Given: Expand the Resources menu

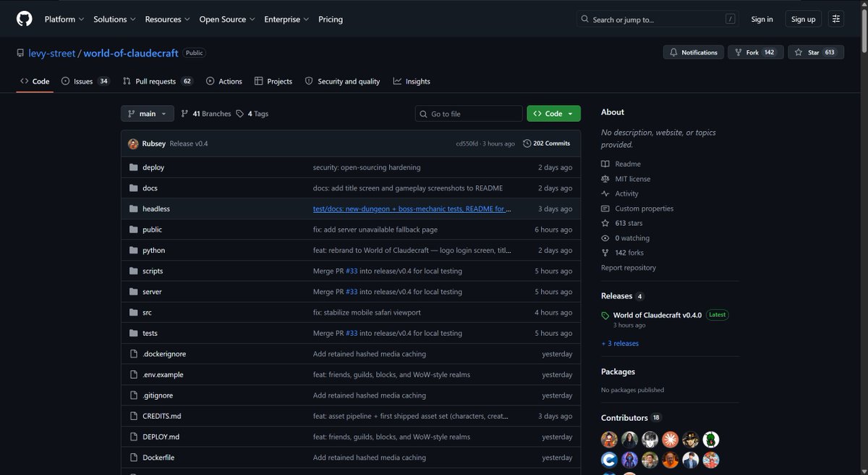Looking at the screenshot, I should [168, 20].
